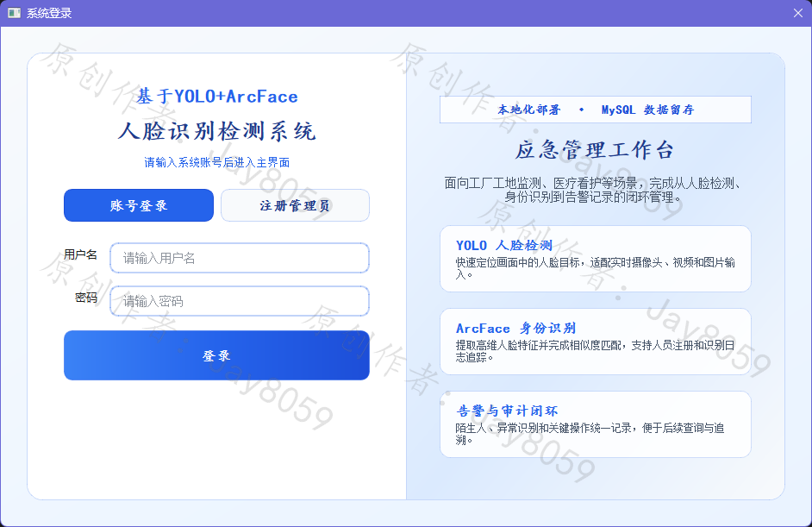Viewport: 812px width, 527px height.
Task: Select the ArcFace 身份识别 card
Action: click(596, 342)
